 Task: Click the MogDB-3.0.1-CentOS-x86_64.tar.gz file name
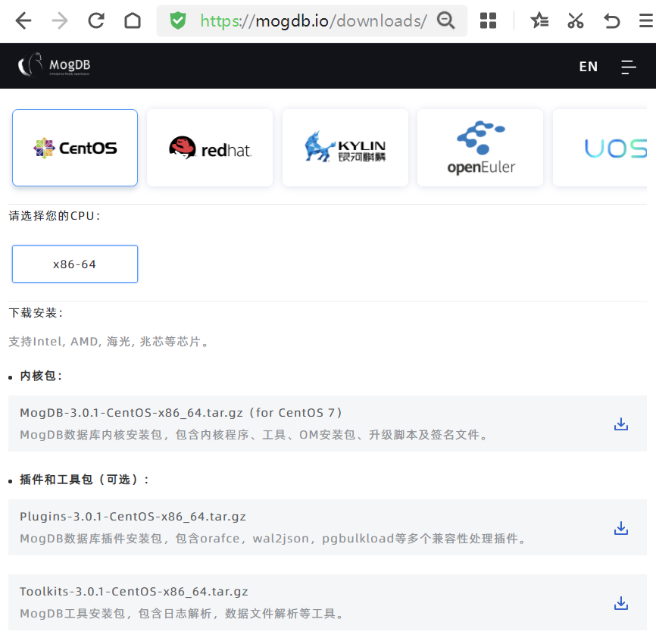point(131,413)
